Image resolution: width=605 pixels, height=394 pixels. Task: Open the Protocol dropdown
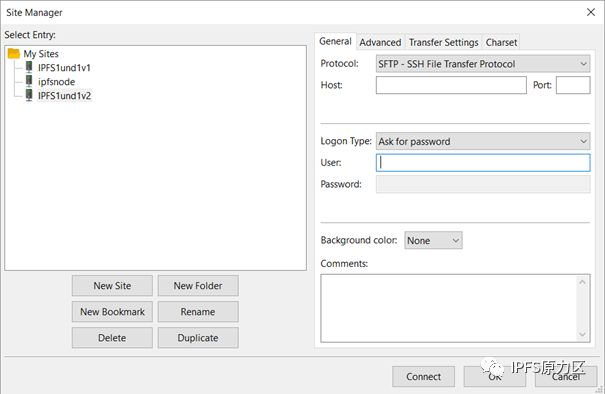click(x=483, y=64)
